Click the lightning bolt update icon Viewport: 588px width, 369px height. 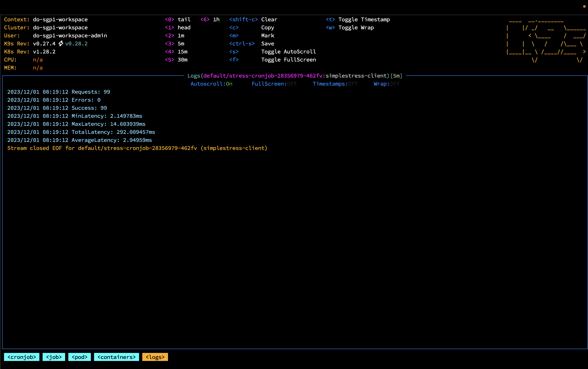61,43
